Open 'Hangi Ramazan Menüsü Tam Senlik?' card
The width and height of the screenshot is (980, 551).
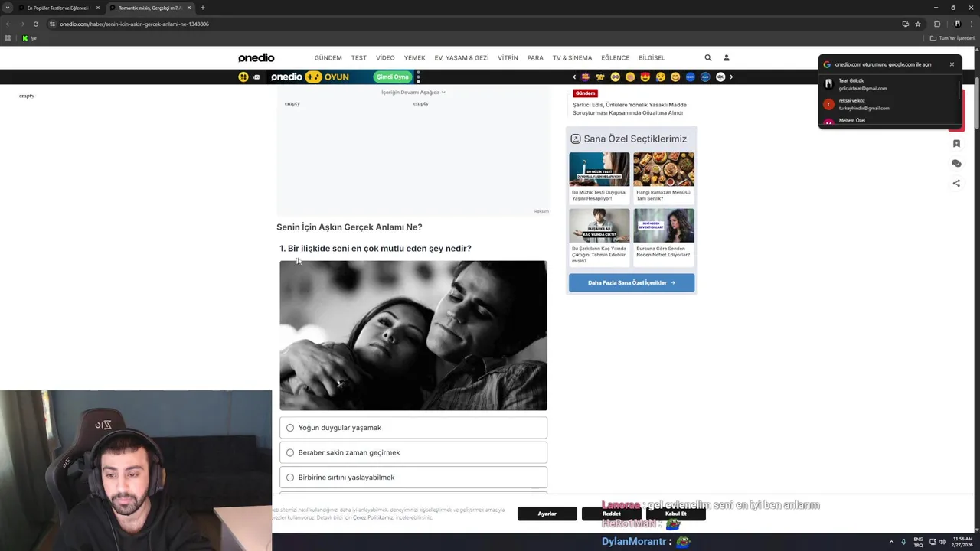pos(664,178)
